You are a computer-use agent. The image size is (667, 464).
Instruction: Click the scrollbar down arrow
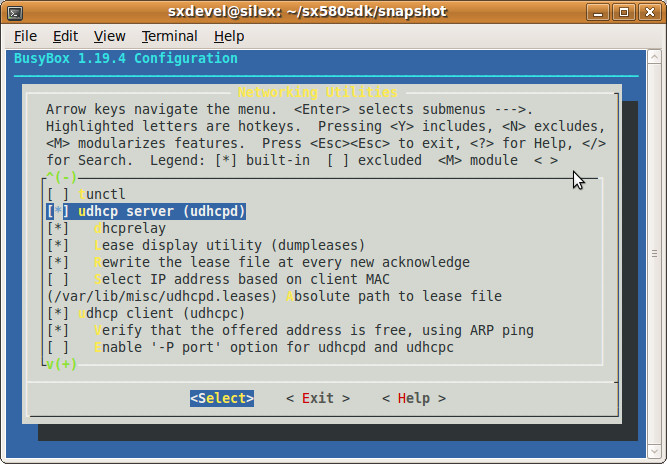654,451
